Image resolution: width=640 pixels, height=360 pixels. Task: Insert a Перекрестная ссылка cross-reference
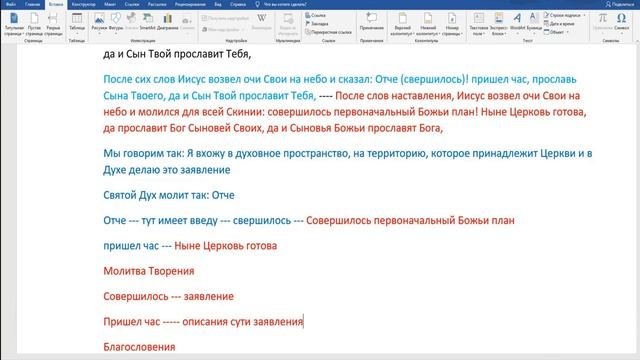click(329, 32)
